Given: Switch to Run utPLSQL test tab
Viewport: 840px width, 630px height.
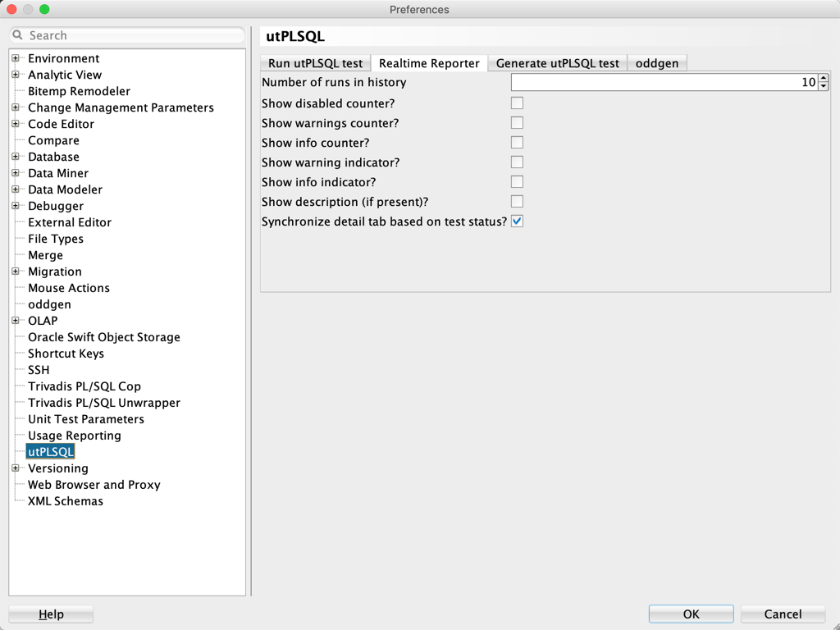Looking at the screenshot, I should (315, 63).
